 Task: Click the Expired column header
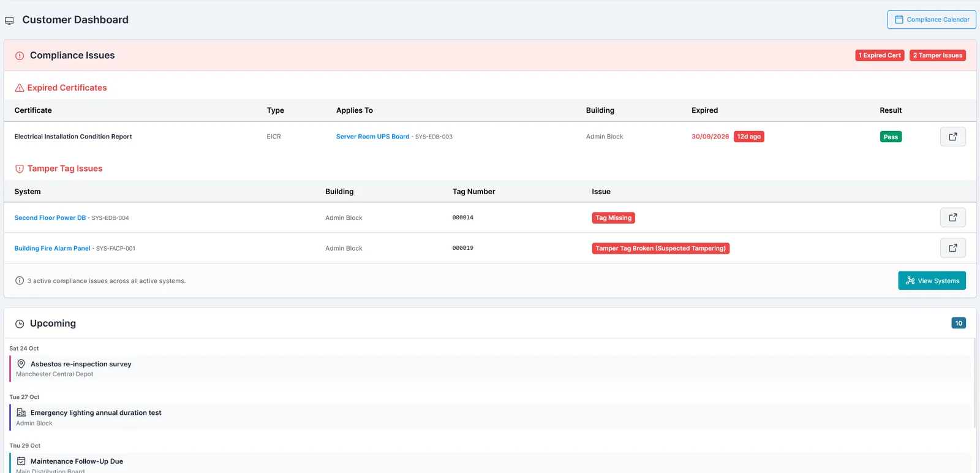pos(705,110)
